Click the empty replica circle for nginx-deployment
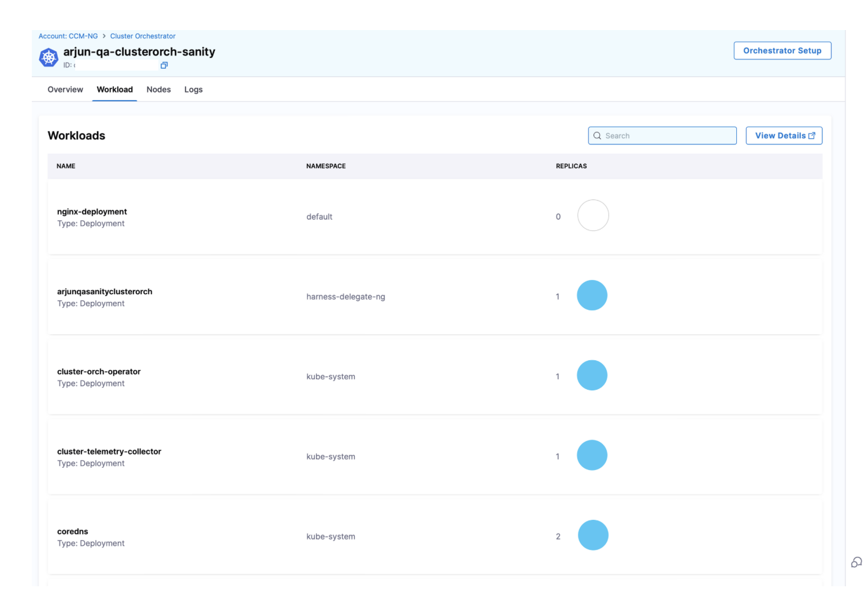The width and height of the screenshot is (868, 599). point(593,216)
